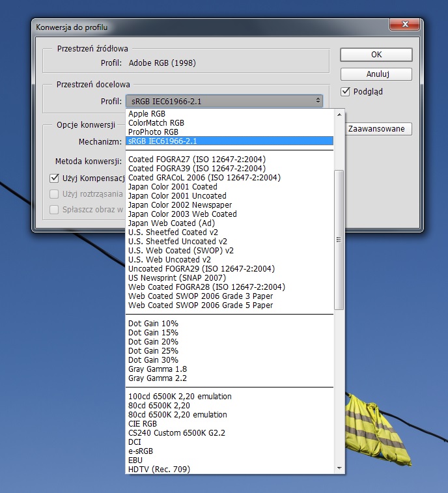
Task: Click the OK button
Action: pos(376,55)
